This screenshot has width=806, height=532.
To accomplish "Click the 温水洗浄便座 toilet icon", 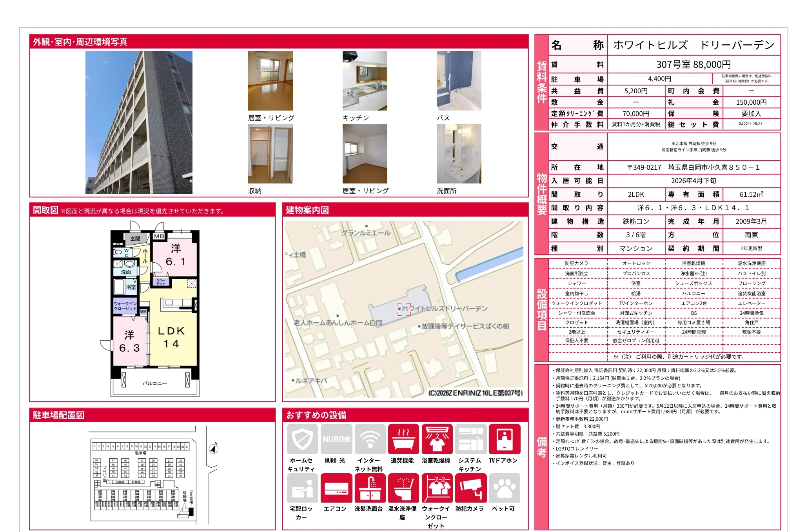I will (403, 488).
